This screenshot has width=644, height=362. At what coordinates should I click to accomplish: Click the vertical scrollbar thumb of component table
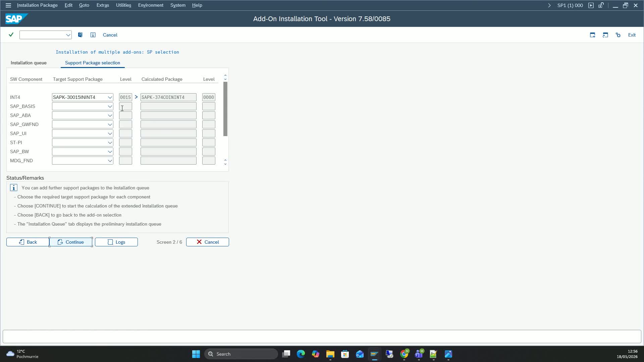coord(225,109)
